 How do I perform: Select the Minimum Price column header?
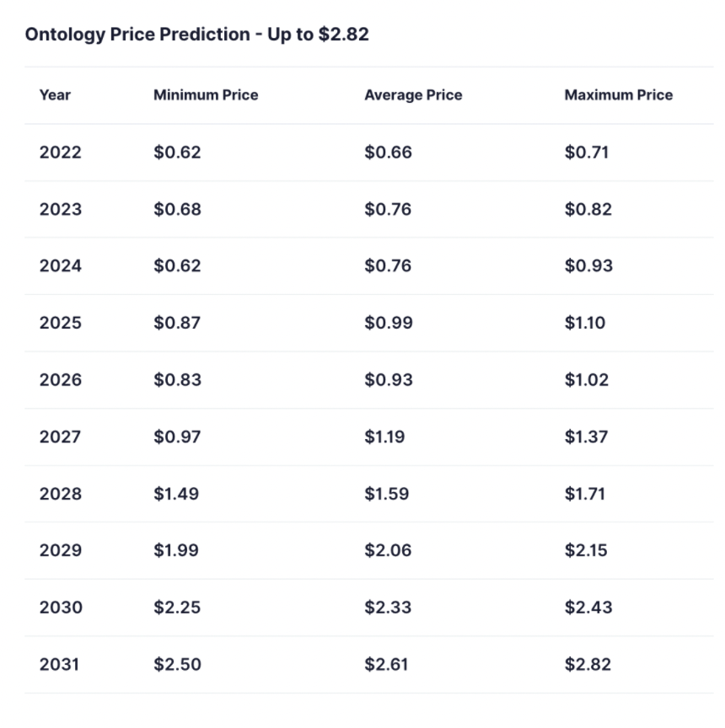pos(206,95)
